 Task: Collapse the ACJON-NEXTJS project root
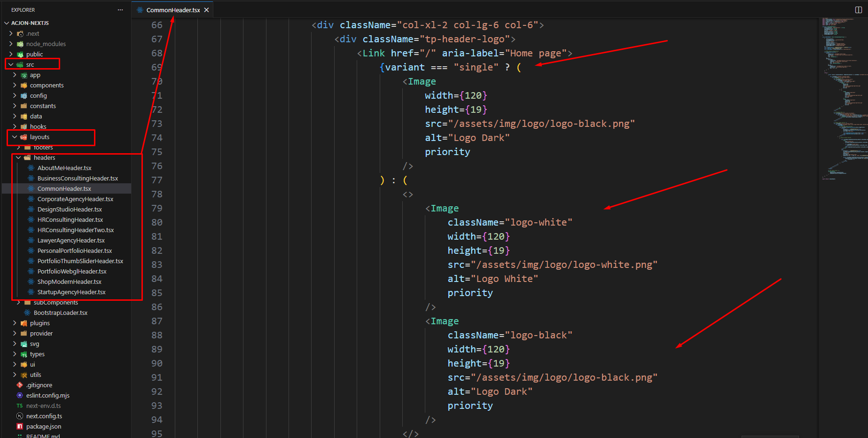point(7,23)
